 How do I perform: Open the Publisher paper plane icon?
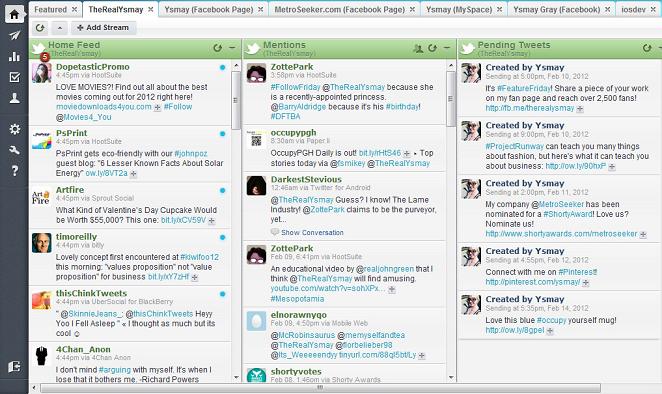coord(14,35)
